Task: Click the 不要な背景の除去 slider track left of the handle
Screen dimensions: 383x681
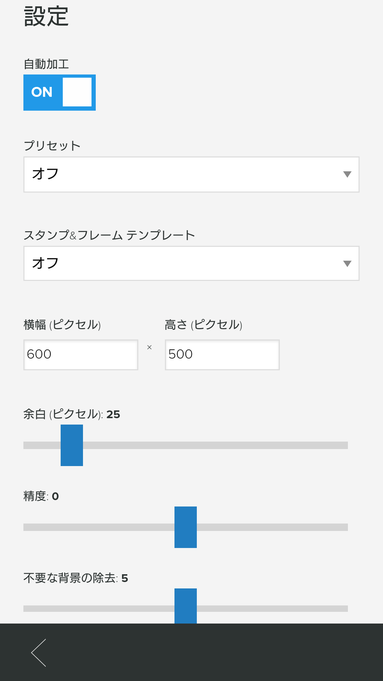Action: pyautogui.click(x=99, y=609)
